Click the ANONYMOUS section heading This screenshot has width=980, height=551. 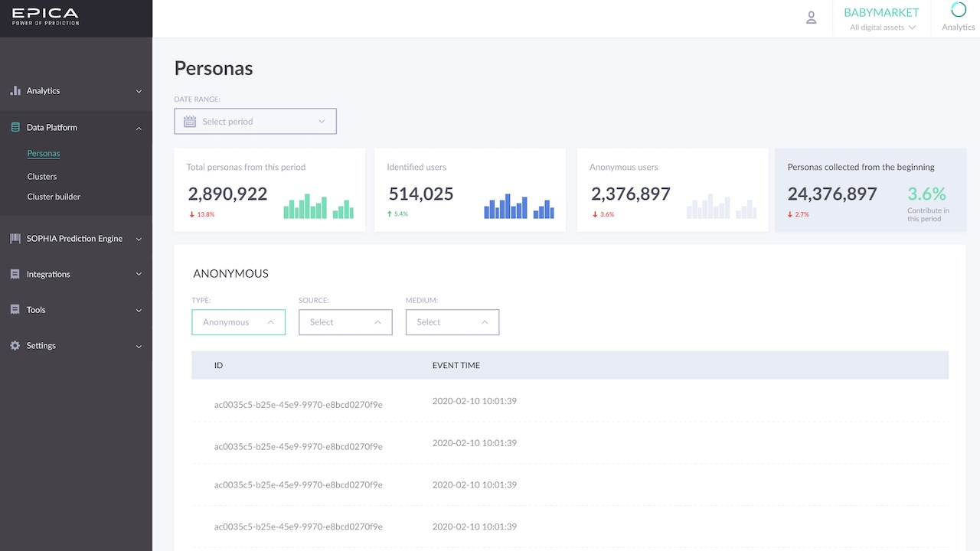[230, 273]
